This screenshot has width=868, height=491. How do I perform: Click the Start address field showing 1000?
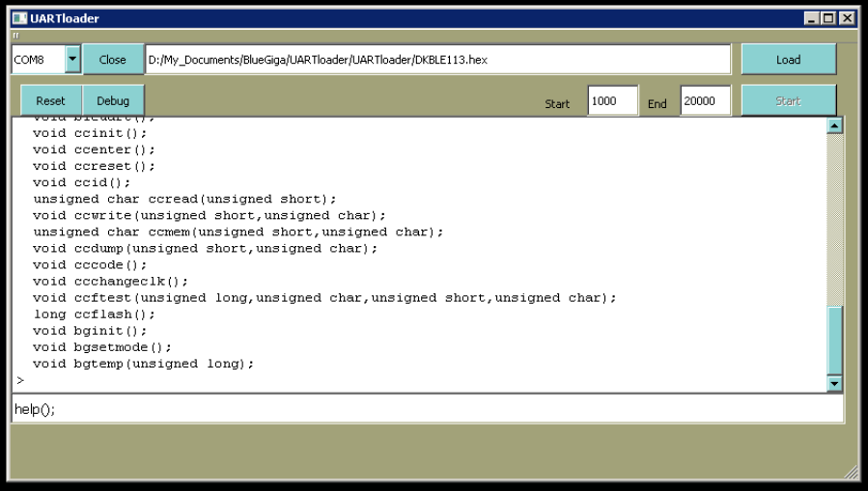coord(613,100)
